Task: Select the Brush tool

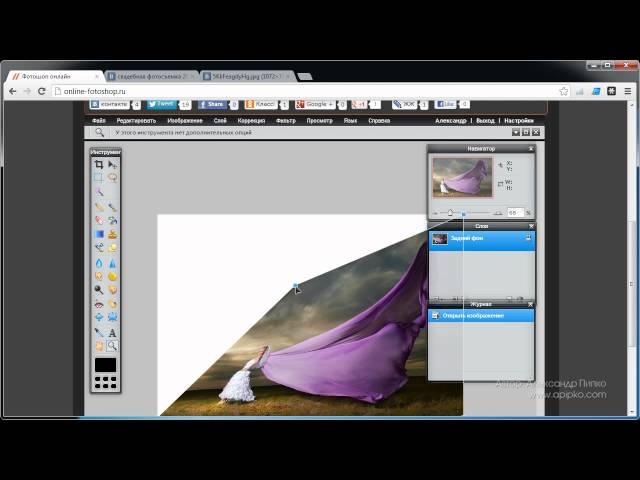Action: 112,207
